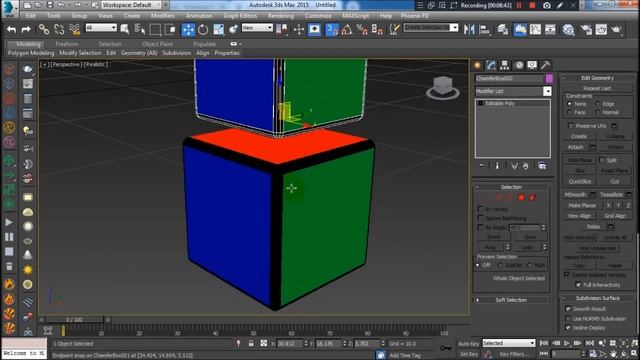Select the Face constraint radio button

pos(569,112)
